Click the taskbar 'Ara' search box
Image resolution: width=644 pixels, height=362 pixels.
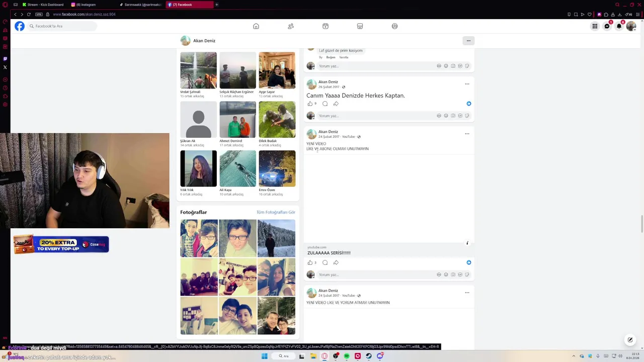click(x=284, y=356)
